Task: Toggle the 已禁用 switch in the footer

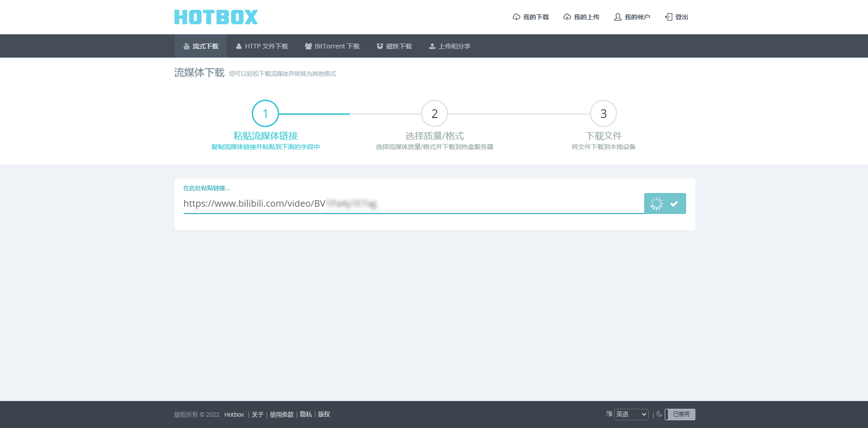Action: [681, 414]
